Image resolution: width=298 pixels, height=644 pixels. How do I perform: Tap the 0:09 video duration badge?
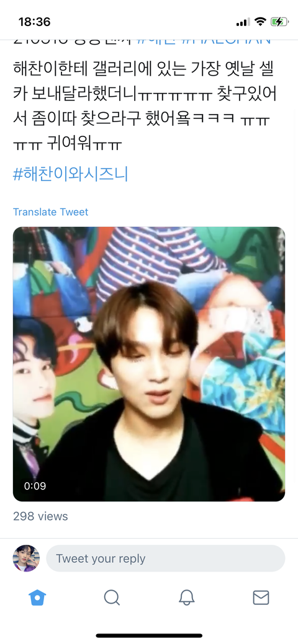(35, 486)
